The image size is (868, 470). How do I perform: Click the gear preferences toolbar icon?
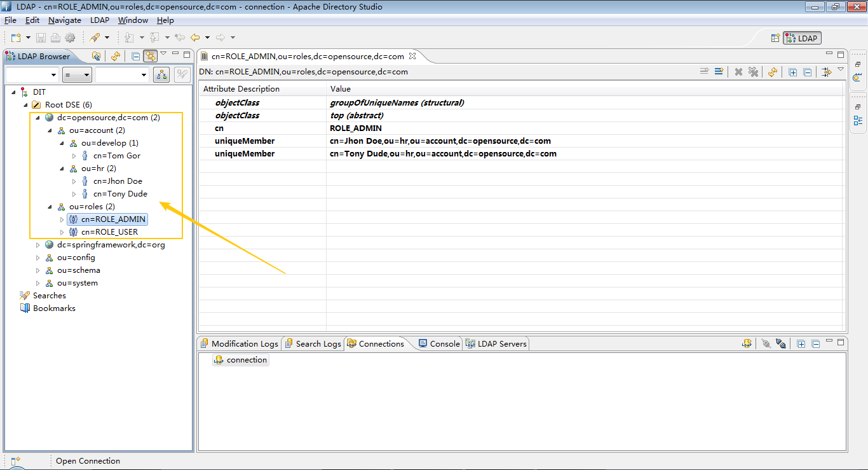coord(70,38)
